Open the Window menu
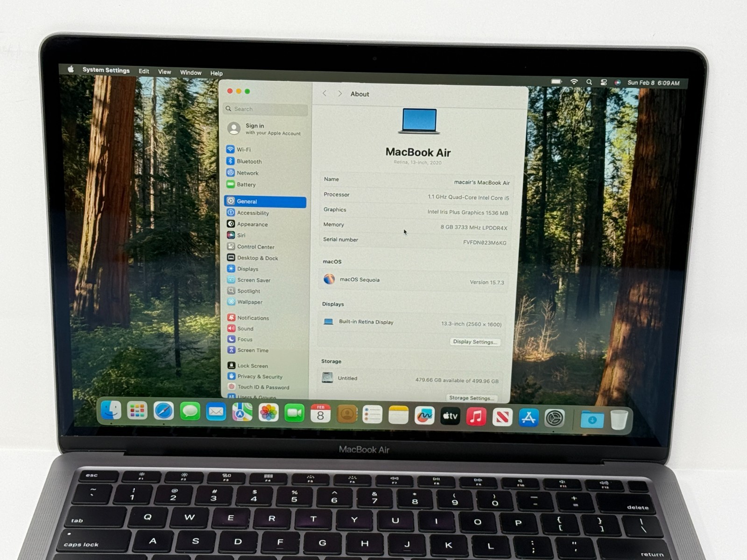Image resolution: width=747 pixels, height=560 pixels. coord(190,72)
